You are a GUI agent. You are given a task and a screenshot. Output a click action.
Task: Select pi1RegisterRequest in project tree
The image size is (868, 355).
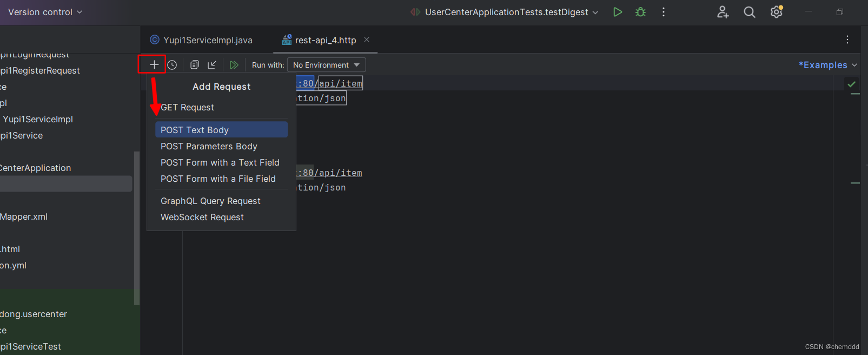(x=40, y=70)
